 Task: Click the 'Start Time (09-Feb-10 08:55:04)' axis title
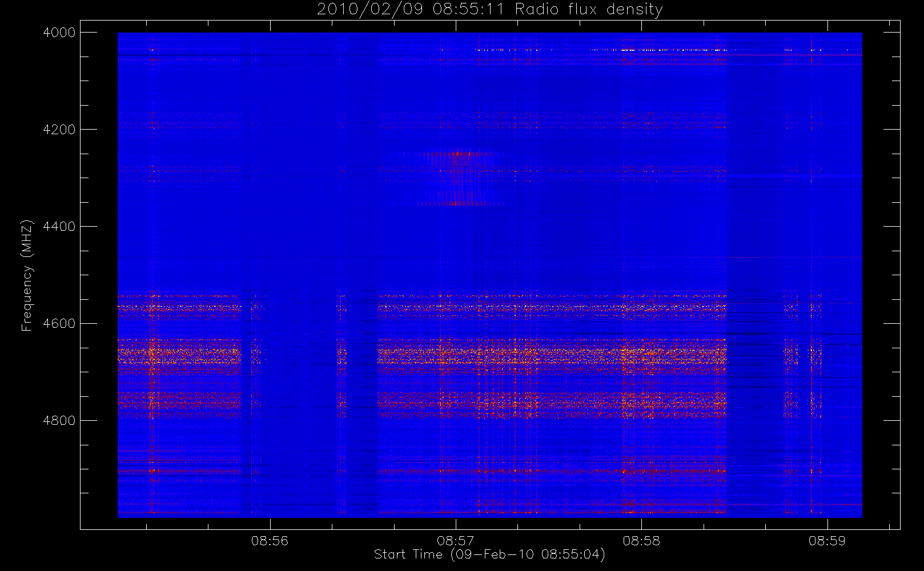pos(489,554)
